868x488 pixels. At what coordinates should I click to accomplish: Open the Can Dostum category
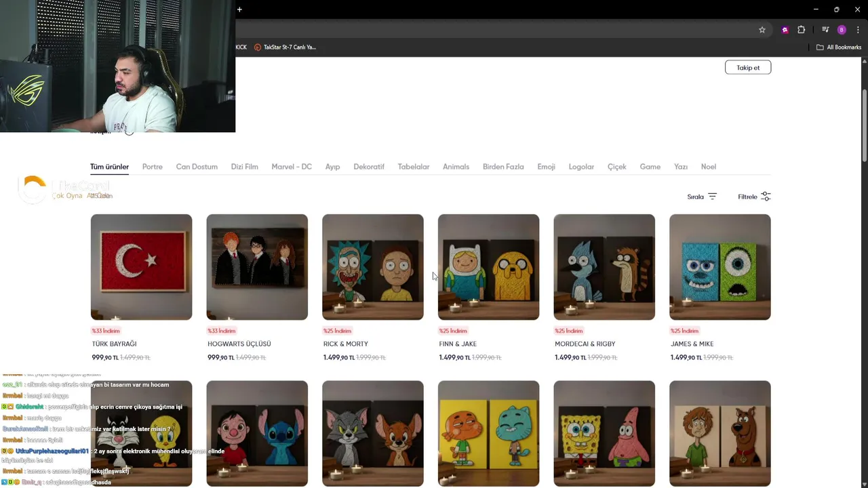[197, 167]
